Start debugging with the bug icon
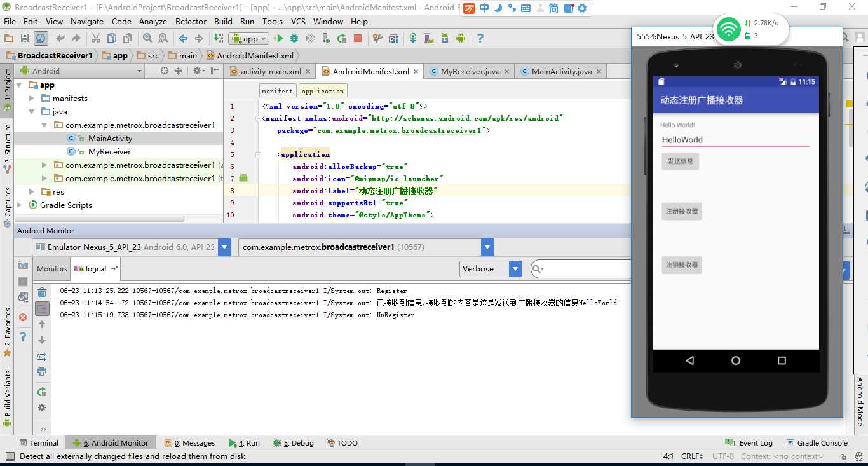This screenshot has height=466, width=868. [295, 39]
